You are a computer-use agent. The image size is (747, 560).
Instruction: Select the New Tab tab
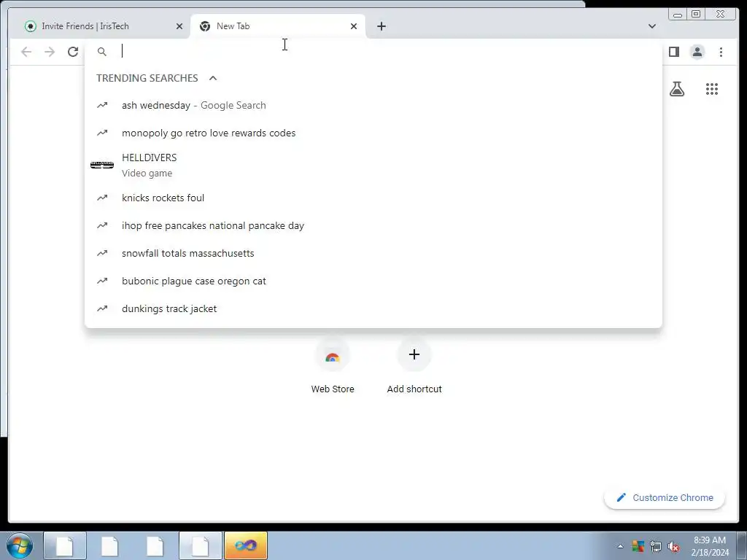277,26
